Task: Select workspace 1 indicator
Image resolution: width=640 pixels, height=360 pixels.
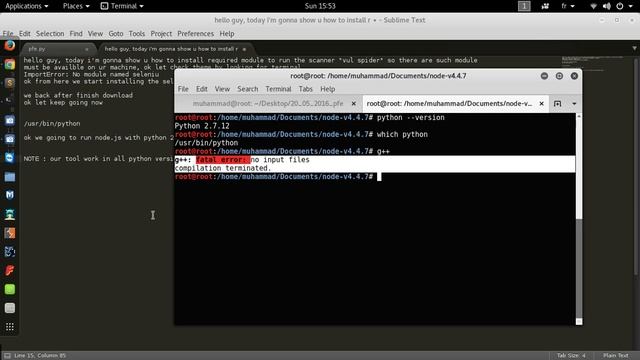Action: point(524,6)
